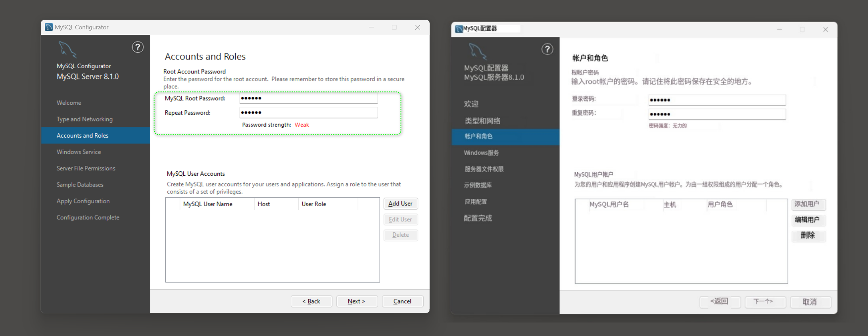Sort by MySQL User Name column header
This screenshot has width=868, height=336.
coord(217,204)
